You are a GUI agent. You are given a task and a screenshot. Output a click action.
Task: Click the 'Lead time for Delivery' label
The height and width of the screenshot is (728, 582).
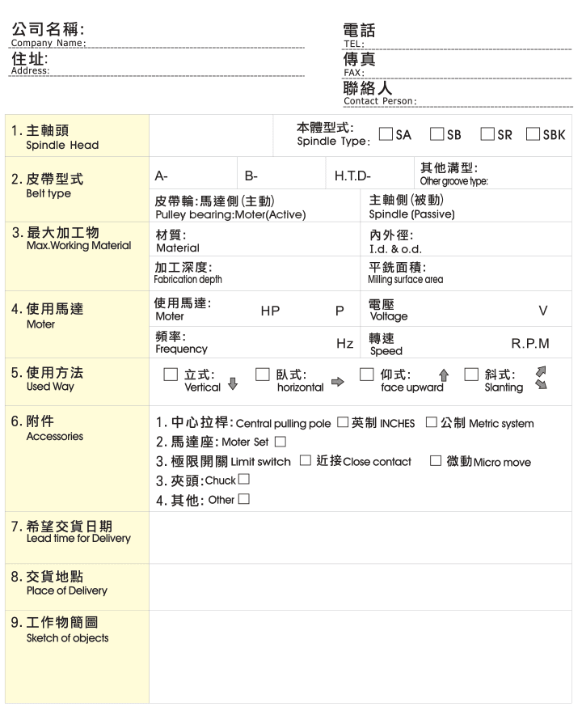(x=78, y=538)
